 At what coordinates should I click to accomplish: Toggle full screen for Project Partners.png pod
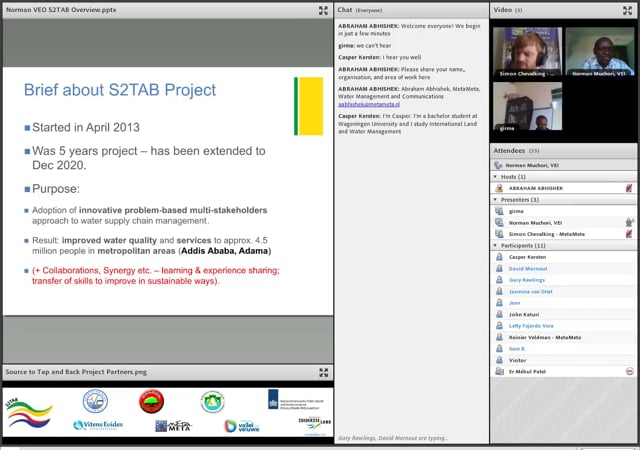[323, 372]
